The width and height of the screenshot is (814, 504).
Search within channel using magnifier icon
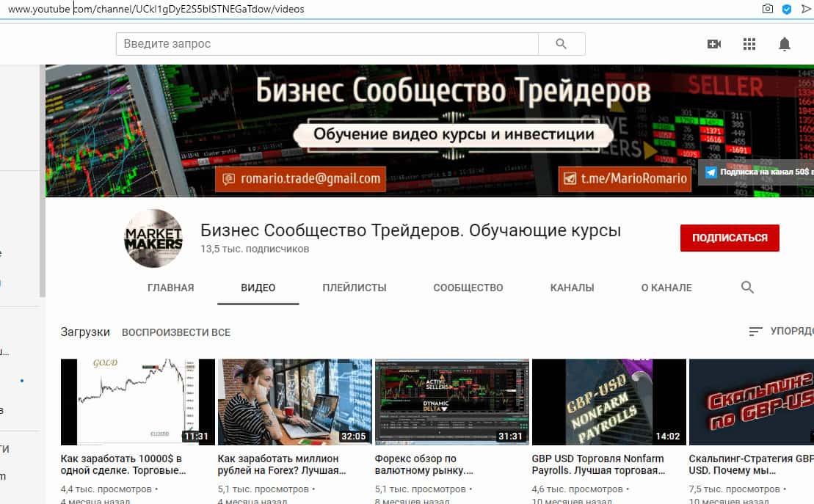[747, 287]
